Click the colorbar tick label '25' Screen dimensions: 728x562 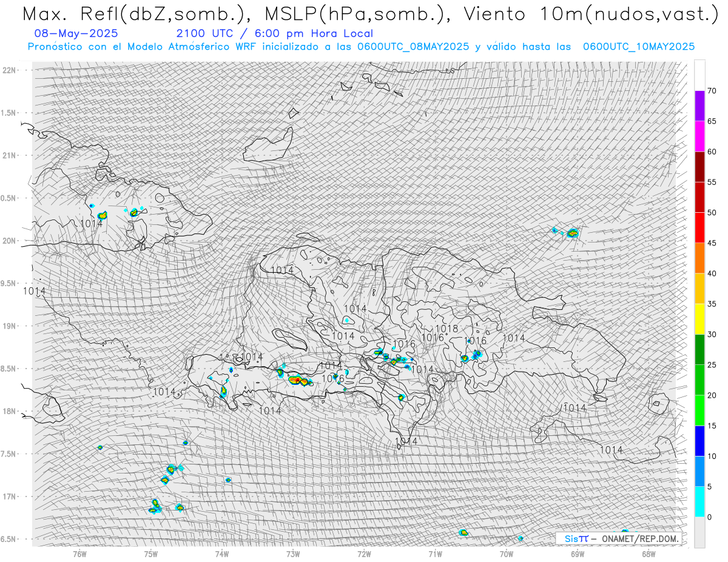pos(712,364)
